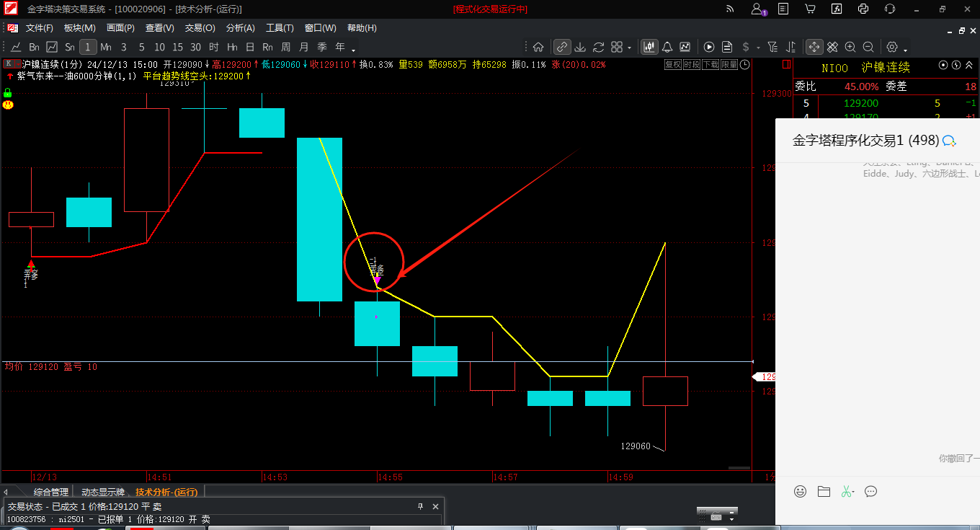Toggle the 复权 chart button

tap(673, 64)
